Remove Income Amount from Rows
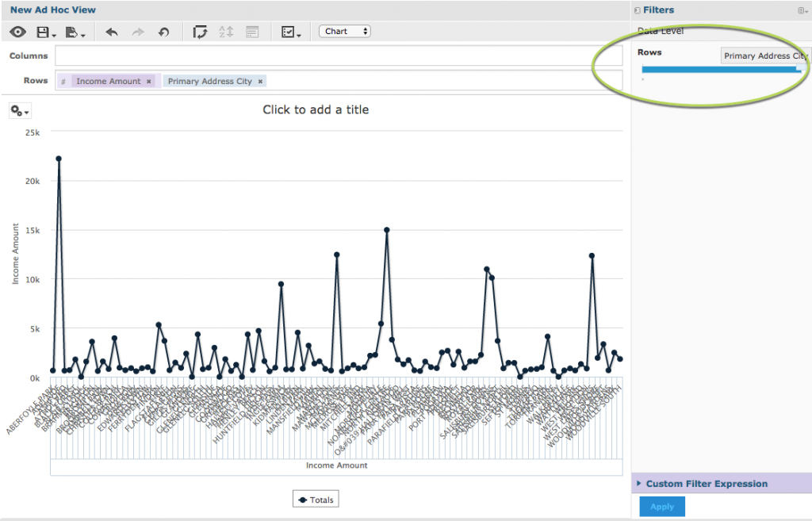 pyautogui.click(x=148, y=82)
